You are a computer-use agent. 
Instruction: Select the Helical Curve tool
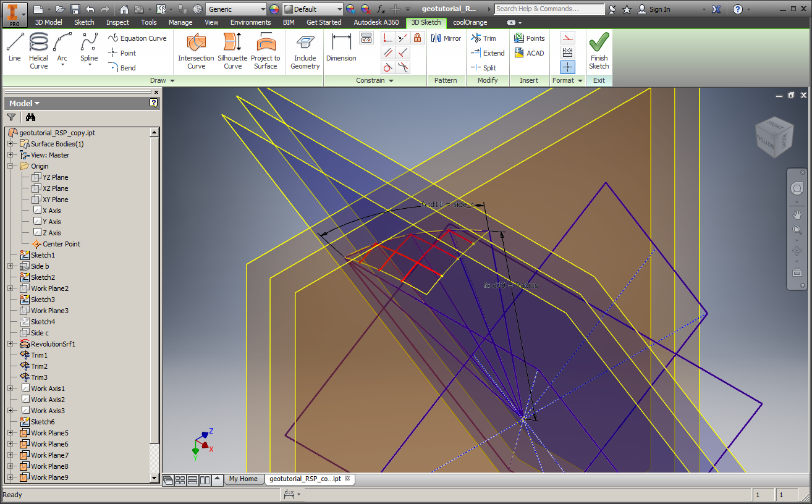point(38,51)
